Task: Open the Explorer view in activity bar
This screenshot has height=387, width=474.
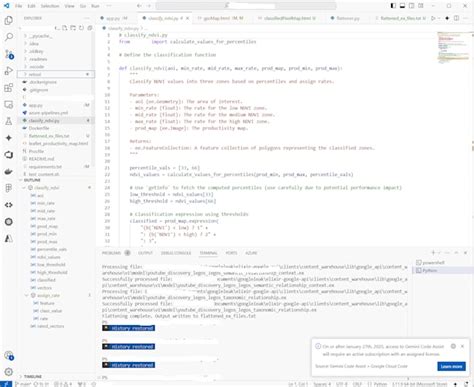Action: click(9, 20)
